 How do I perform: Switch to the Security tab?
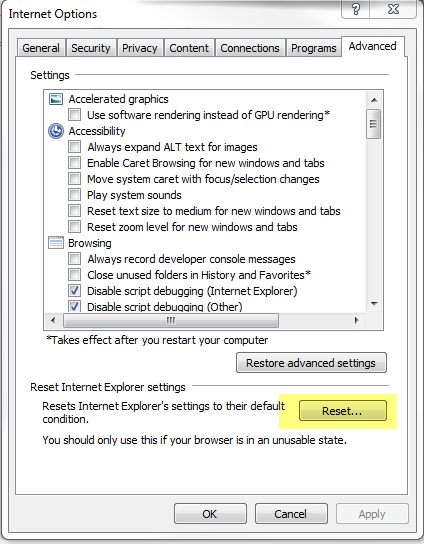coord(91,48)
